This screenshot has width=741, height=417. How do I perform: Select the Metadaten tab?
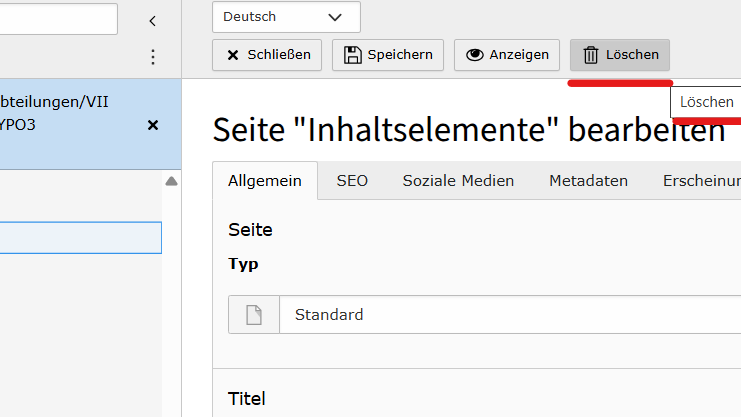pyautogui.click(x=588, y=181)
